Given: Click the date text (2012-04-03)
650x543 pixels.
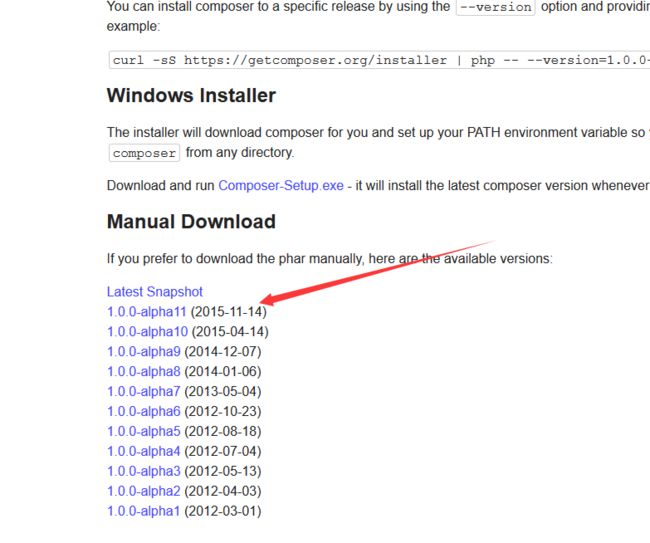Looking at the screenshot, I should tap(223, 491).
